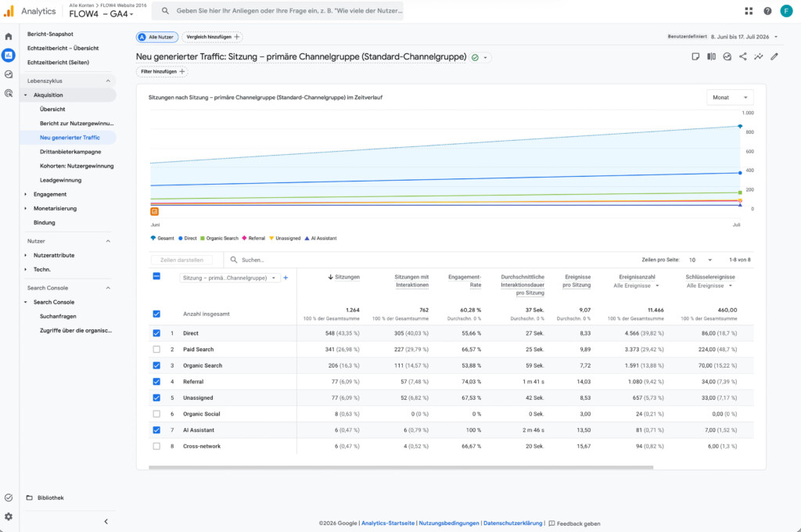Click the green report status check icon
The height and width of the screenshot is (532, 801).
point(475,58)
